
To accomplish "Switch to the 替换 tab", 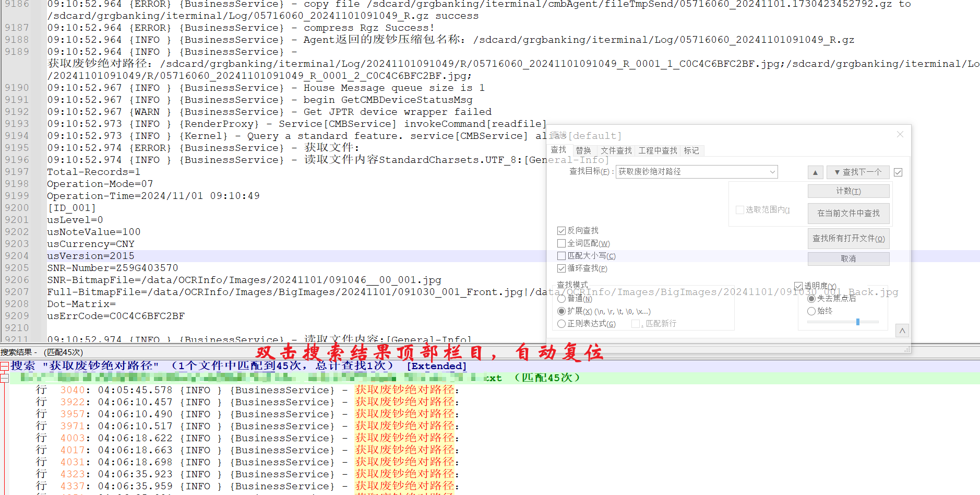I will coord(583,150).
